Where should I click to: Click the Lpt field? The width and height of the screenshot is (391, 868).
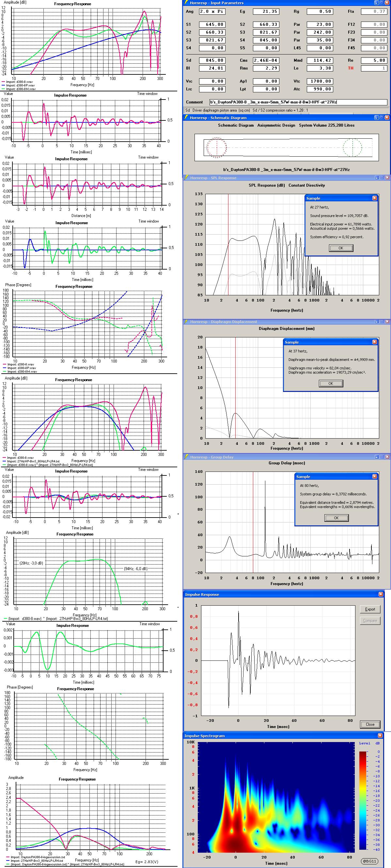(266, 89)
